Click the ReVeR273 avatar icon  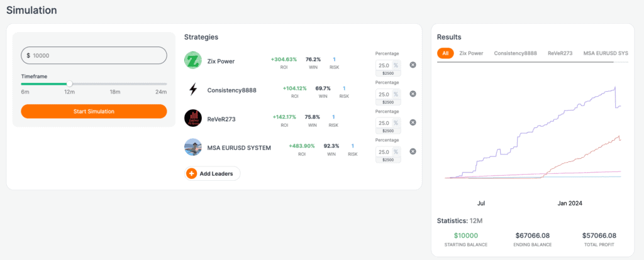(192, 118)
